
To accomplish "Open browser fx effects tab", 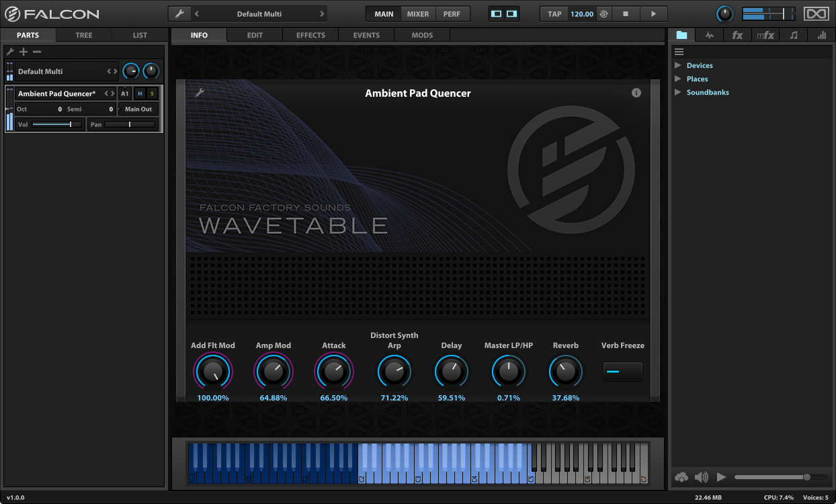I will click(737, 35).
